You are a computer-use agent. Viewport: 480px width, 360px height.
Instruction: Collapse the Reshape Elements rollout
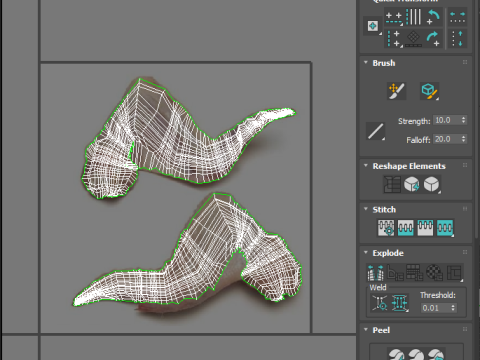[x=366, y=166]
